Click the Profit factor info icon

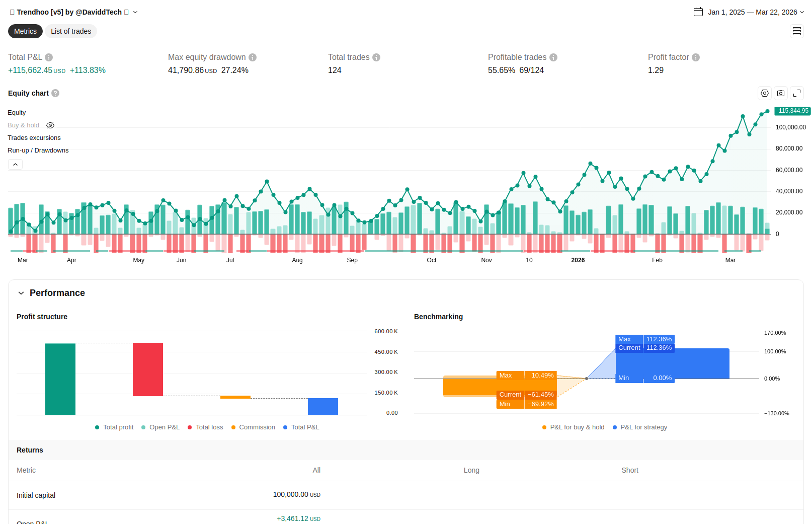[x=696, y=57]
